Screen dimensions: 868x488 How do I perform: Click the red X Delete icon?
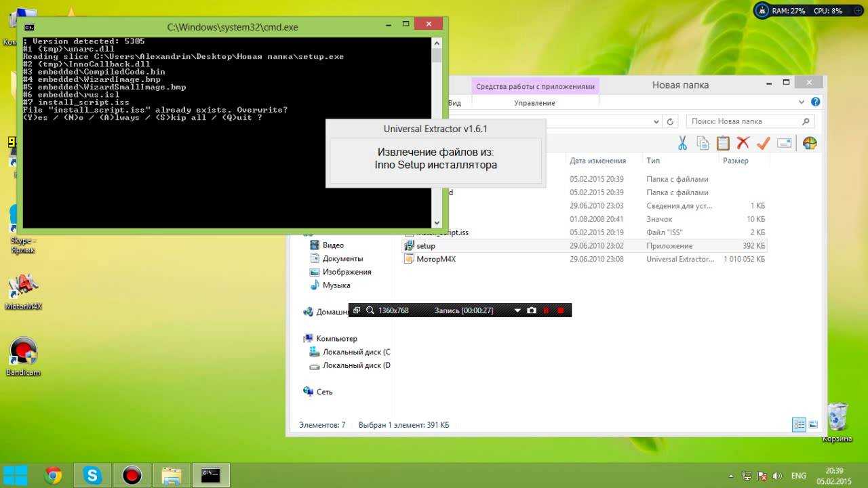tap(743, 143)
